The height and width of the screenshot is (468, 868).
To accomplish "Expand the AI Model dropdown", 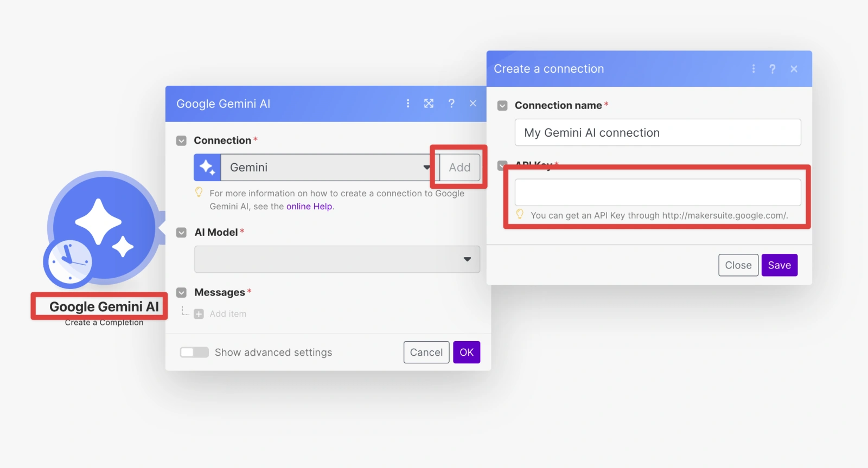I will [x=337, y=259].
